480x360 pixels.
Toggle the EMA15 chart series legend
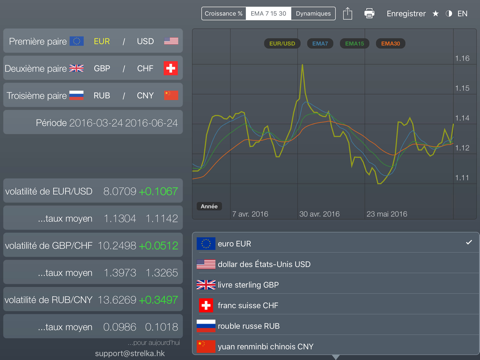[x=354, y=44]
